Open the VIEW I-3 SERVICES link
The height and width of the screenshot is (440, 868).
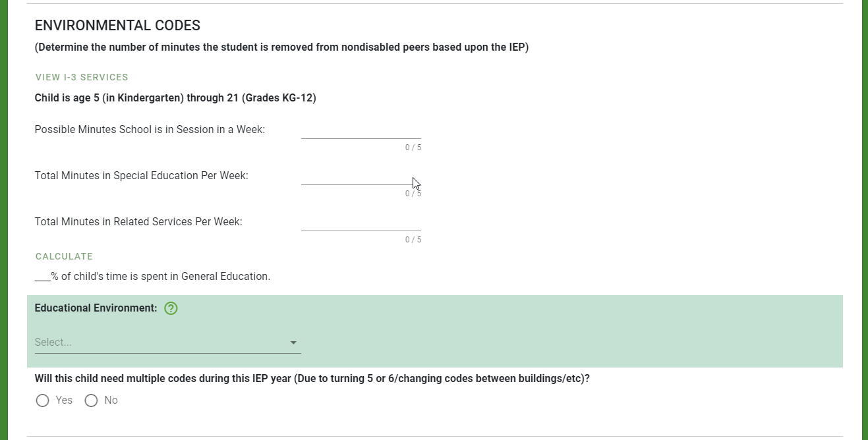pos(82,78)
